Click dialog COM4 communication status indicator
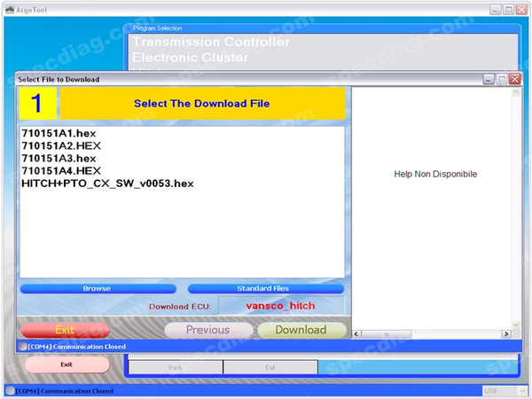Image resolution: width=532 pixels, height=399 pixels. coord(22,347)
